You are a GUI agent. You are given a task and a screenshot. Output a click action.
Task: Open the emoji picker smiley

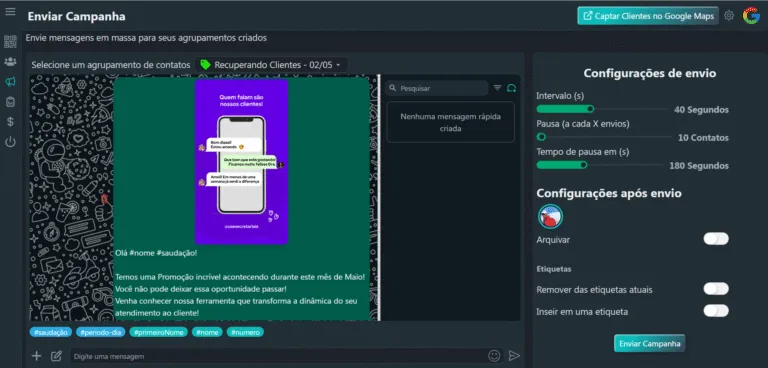pos(494,355)
